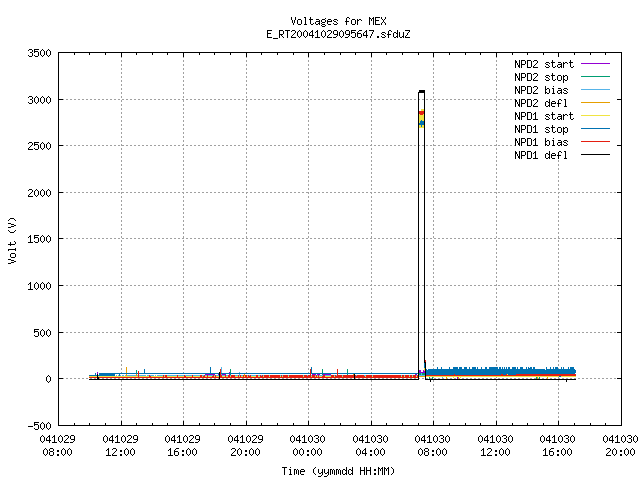
Task: Click the purple NPD2 start legend line
Action: pos(596,64)
